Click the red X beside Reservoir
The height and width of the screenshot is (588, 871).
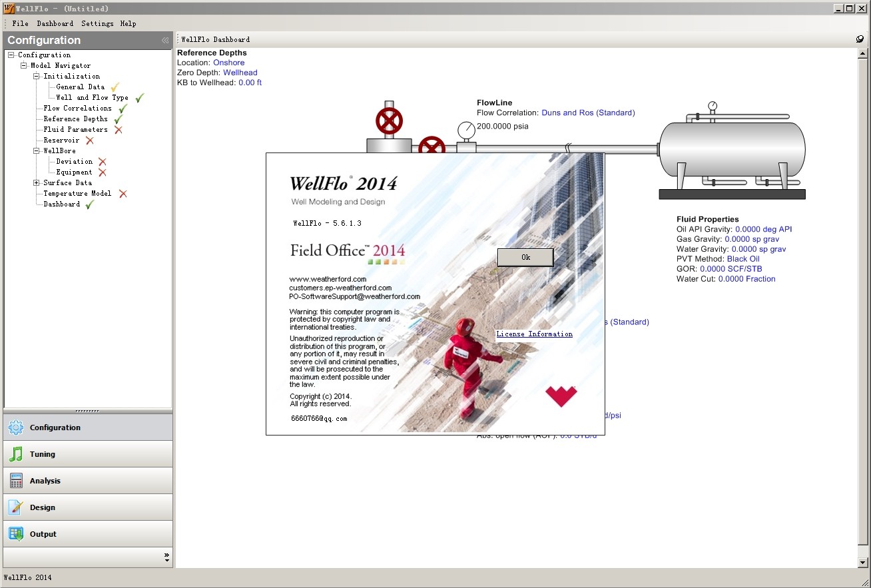tap(90, 141)
